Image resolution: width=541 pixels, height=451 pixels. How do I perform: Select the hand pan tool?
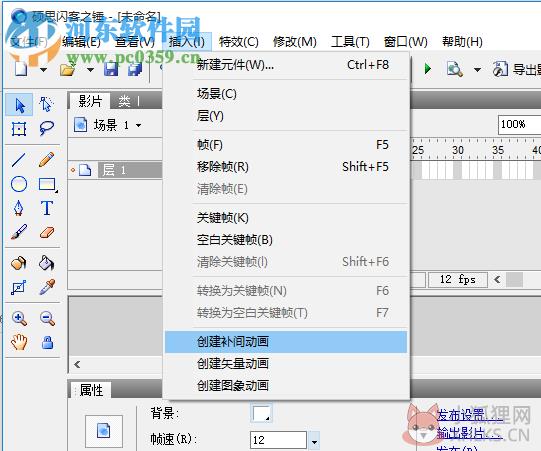point(19,343)
